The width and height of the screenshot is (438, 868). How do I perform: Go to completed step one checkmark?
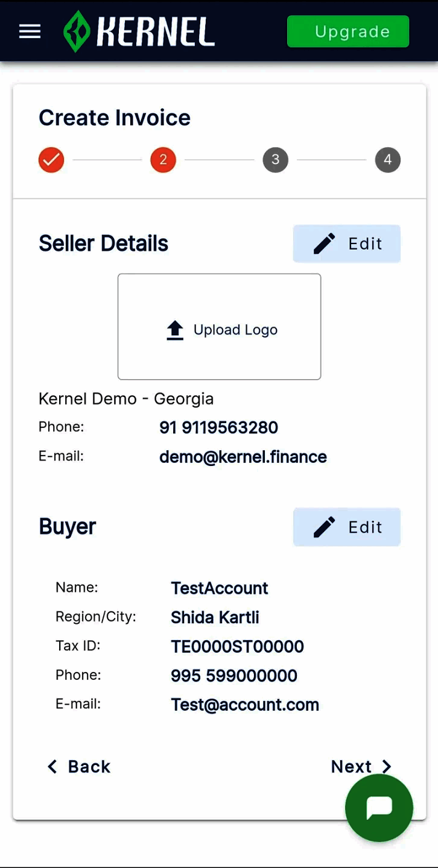click(x=51, y=160)
